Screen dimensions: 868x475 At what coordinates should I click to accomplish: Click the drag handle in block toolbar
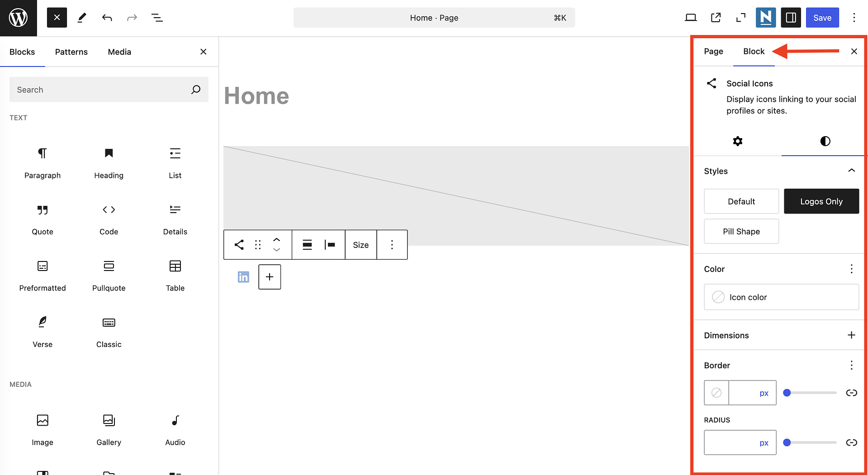(x=258, y=245)
